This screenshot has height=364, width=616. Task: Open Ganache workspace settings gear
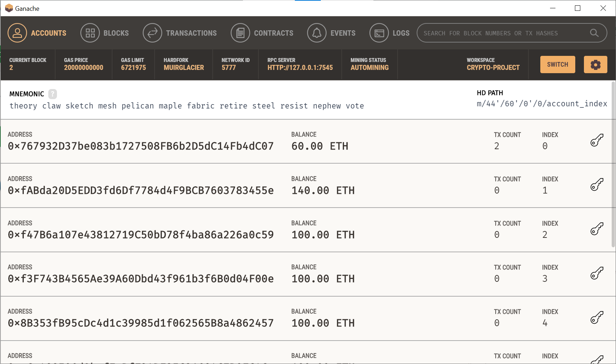tap(595, 65)
